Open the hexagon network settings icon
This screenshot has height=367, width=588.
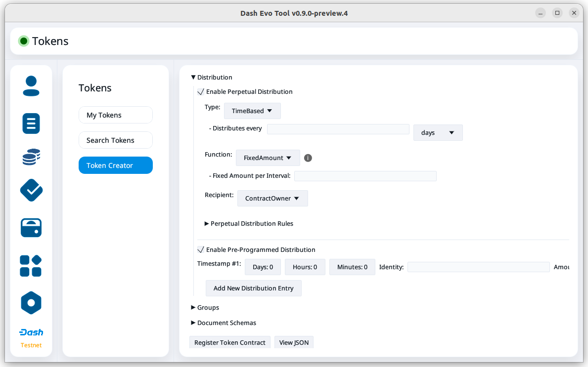point(31,303)
